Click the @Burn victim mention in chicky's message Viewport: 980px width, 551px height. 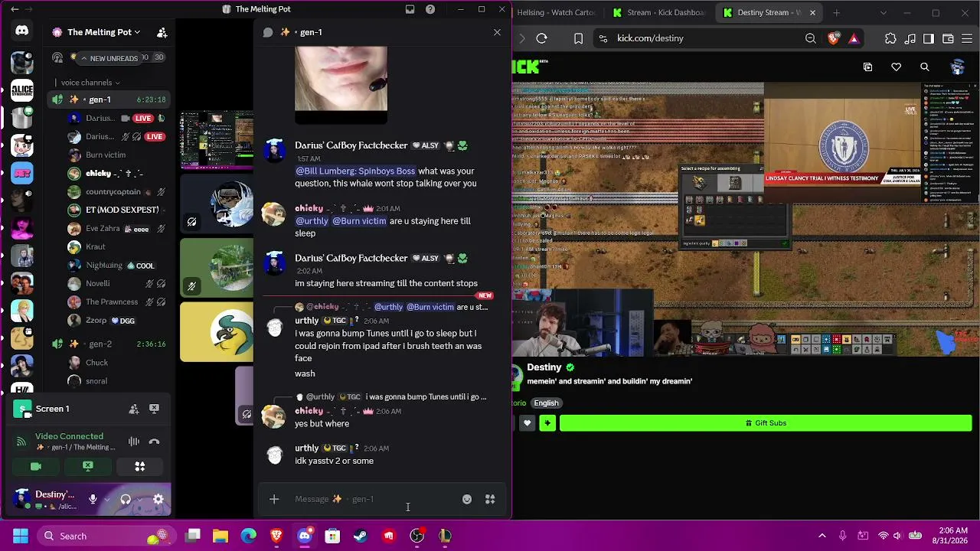(x=359, y=221)
